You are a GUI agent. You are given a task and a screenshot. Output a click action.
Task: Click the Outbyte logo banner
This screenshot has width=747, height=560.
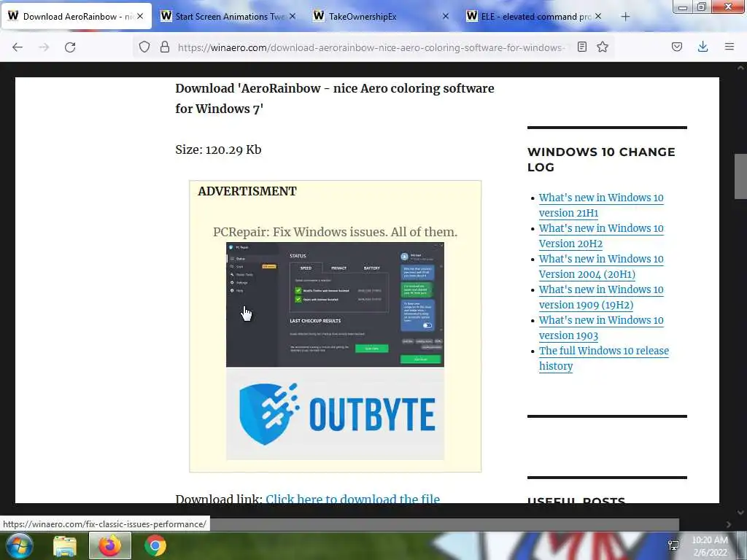pyautogui.click(x=335, y=413)
